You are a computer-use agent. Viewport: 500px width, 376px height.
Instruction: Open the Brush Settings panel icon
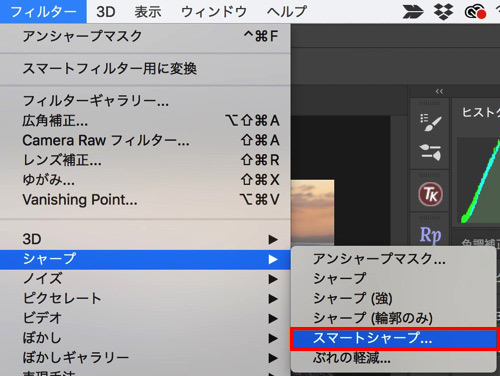[430, 122]
